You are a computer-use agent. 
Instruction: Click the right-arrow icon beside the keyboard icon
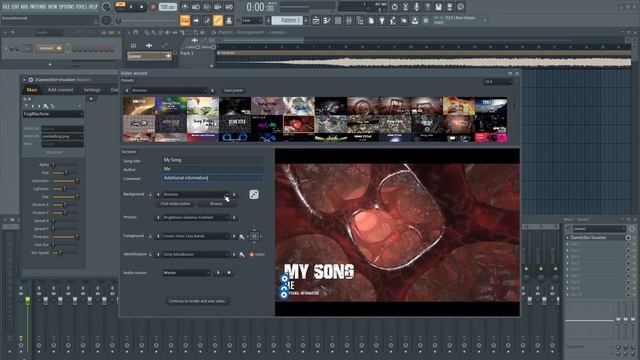(x=196, y=20)
